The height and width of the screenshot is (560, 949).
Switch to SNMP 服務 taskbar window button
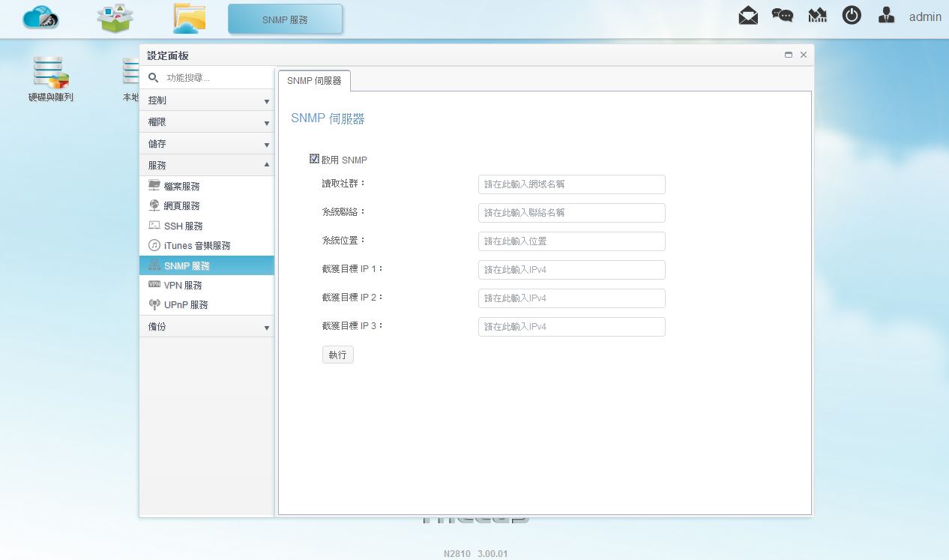click(x=285, y=19)
